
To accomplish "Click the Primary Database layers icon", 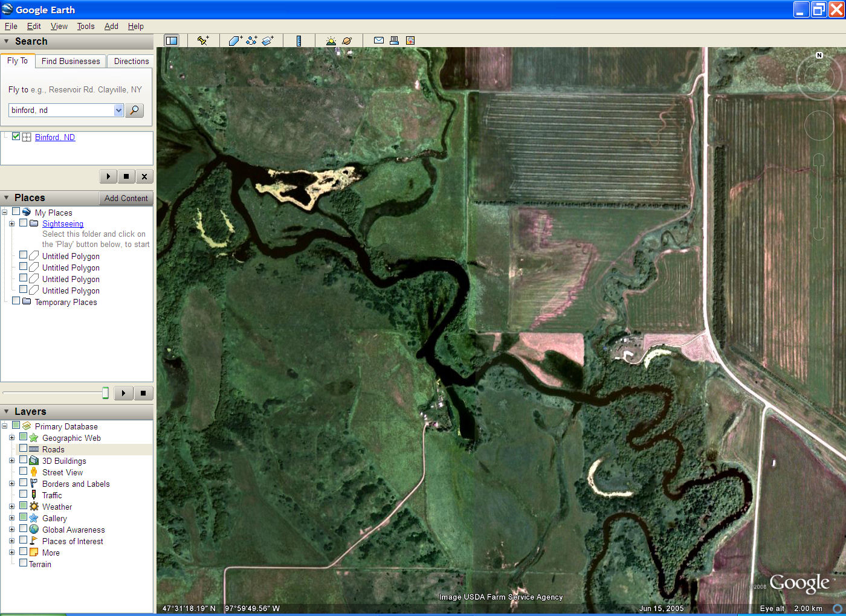I will coord(27,426).
